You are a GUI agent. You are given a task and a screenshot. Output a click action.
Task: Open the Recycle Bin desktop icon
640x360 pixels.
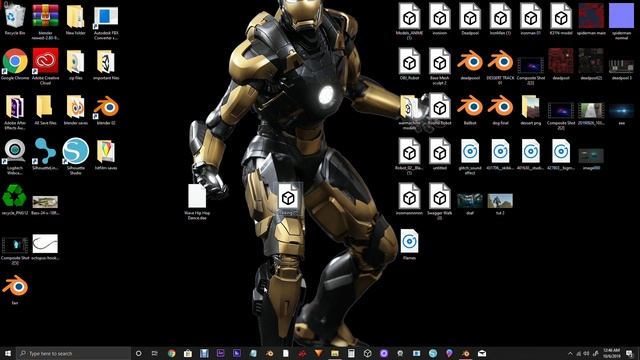coord(15,17)
